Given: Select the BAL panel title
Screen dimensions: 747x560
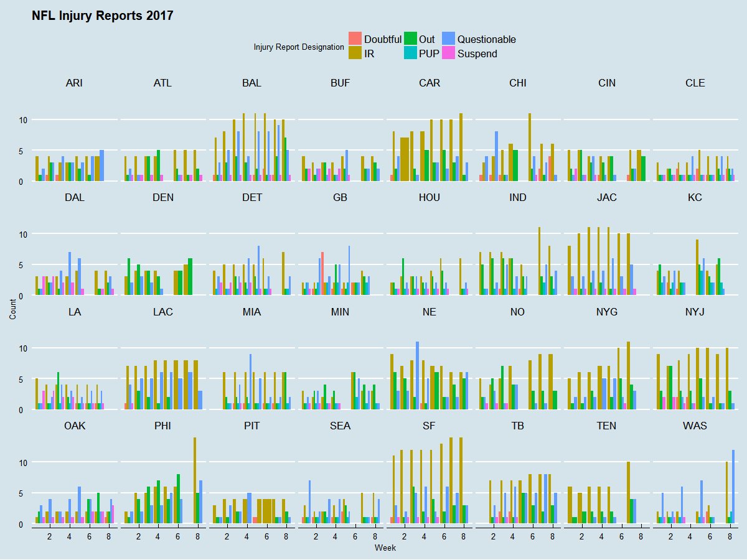Looking at the screenshot, I should click(251, 83).
